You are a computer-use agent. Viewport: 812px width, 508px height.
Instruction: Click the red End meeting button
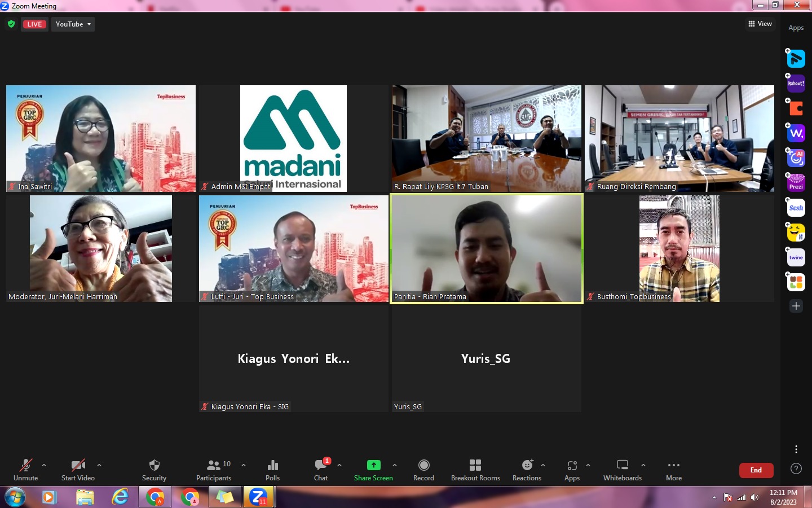tap(756, 470)
